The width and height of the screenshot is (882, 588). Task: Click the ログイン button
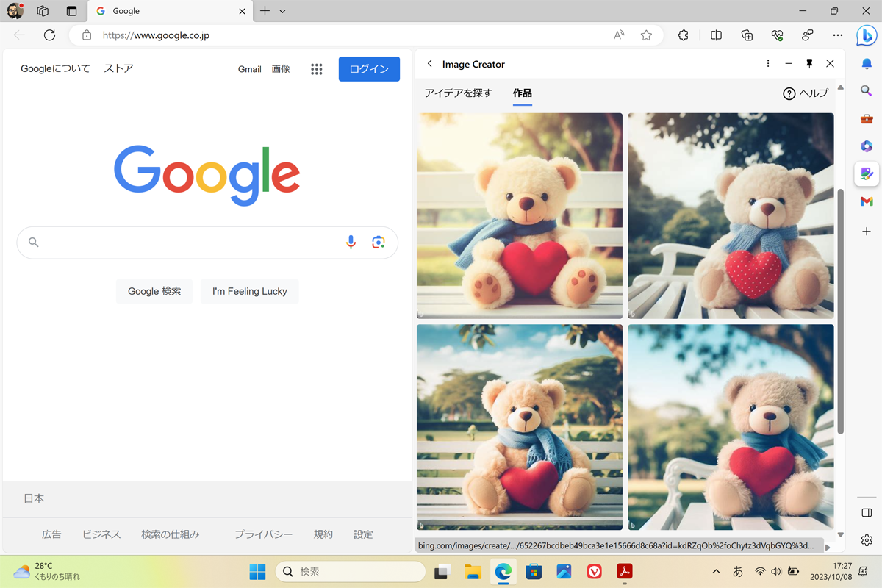tap(369, 69)
